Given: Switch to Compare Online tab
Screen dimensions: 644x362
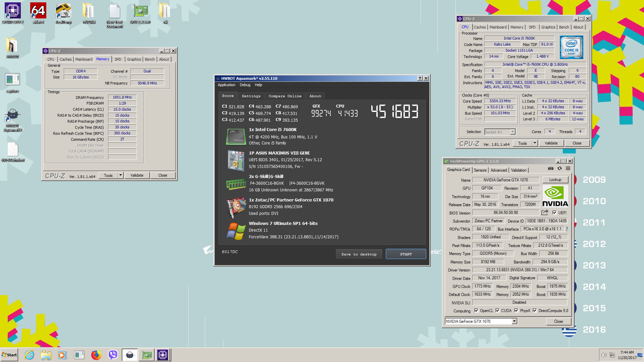Looking at the screenshot, I should pyautogui.click(x=285, y=96).
